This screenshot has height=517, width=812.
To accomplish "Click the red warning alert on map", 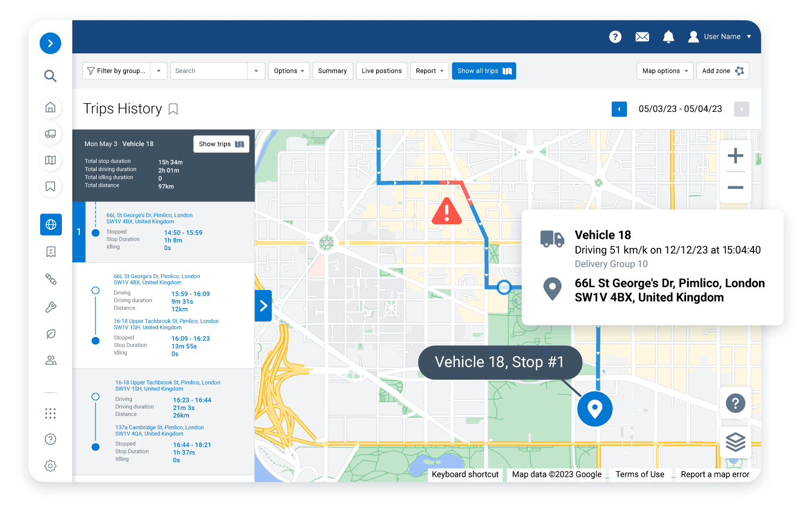I will coord(447,211).
